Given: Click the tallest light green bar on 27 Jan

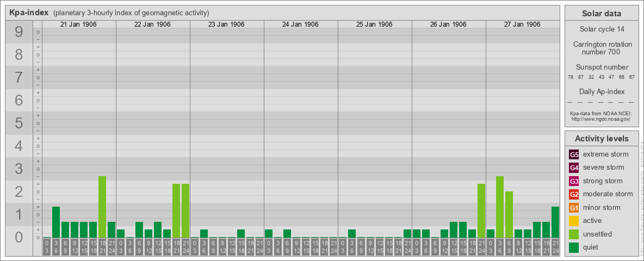Looking at the screenshot, I should 500,207.
